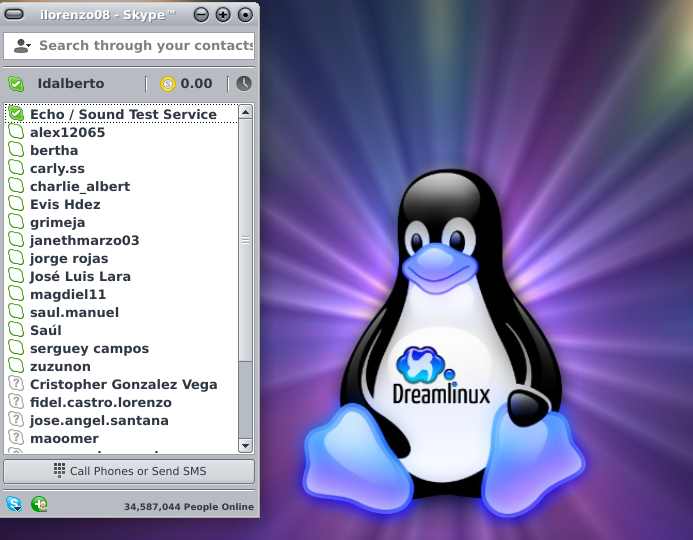Viewport: 693px width, 540px height.
Task: Click status icon beside José Luis Lara
Action: [x=16, y=276]
